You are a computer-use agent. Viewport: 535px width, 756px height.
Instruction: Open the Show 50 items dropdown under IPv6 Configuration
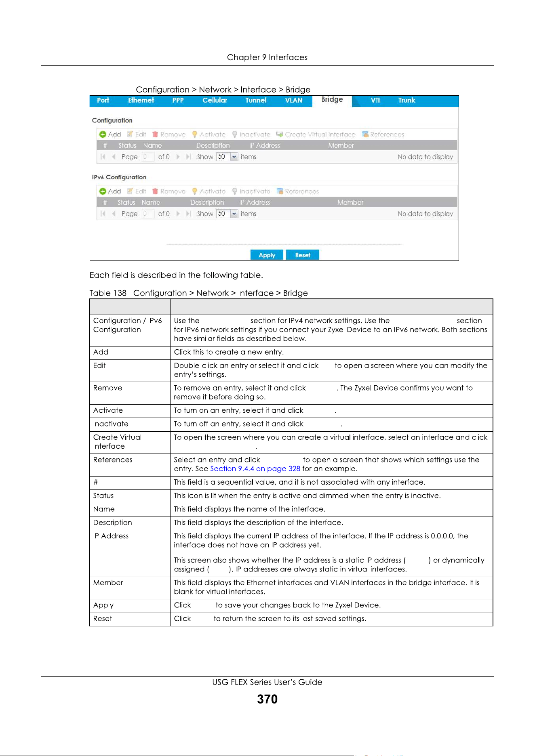click(234, 214)
